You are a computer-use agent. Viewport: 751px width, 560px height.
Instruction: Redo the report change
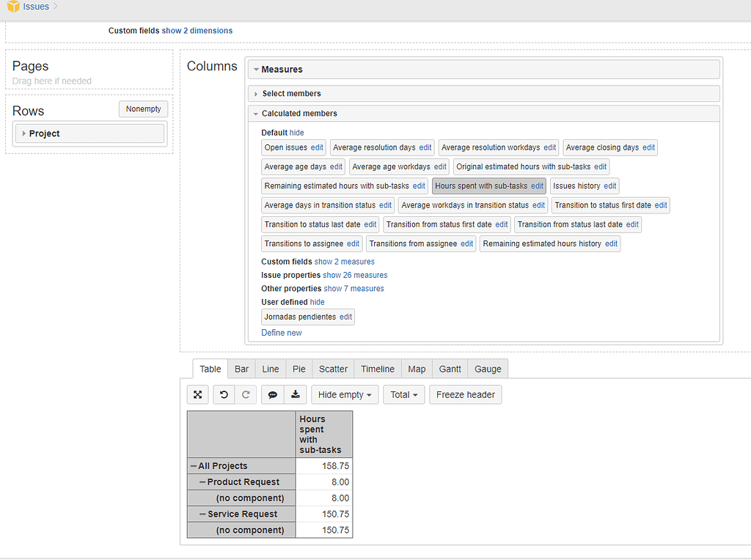click(246, 394)
